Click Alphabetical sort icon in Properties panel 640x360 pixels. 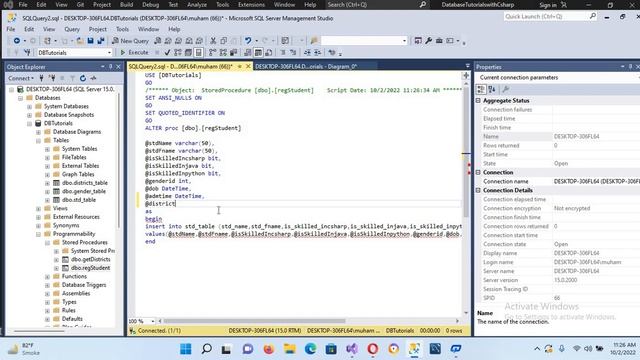[x=492, y=89]
